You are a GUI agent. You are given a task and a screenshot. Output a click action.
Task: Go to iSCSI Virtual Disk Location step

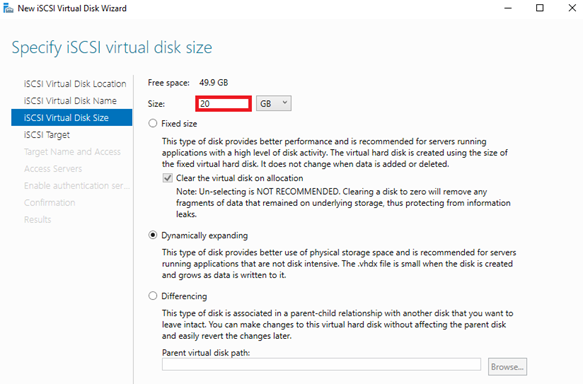(75, 84)
